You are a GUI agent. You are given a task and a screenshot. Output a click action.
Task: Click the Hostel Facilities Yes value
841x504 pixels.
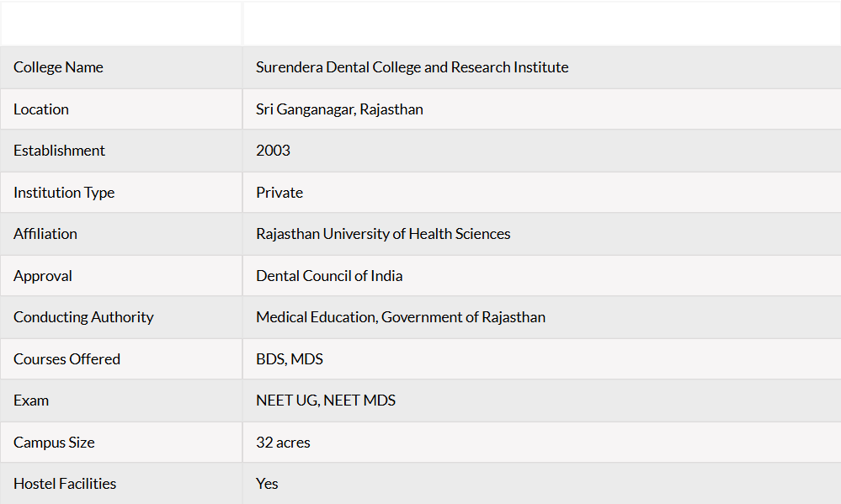click(x=267, y=484)
